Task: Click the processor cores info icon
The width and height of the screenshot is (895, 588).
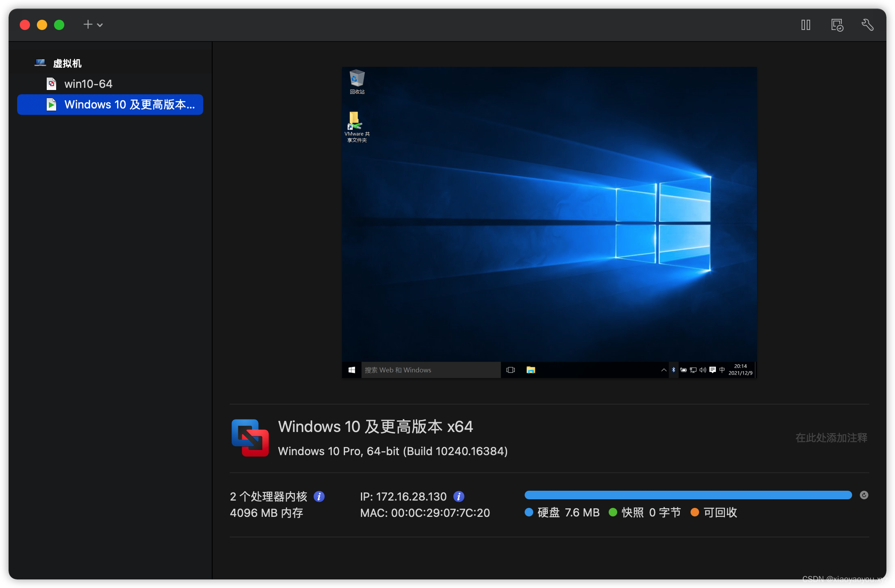Action: 319,496
